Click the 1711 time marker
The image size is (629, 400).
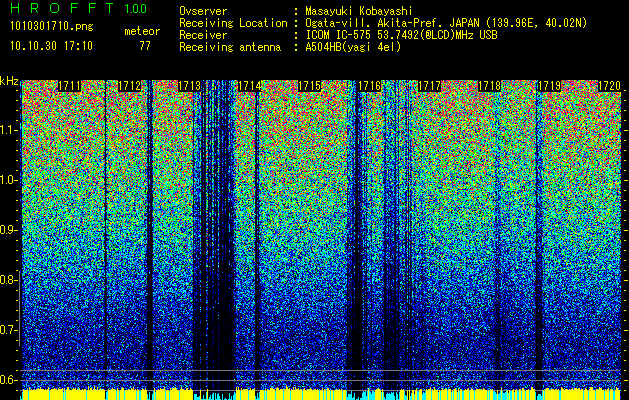click(70, 86)
